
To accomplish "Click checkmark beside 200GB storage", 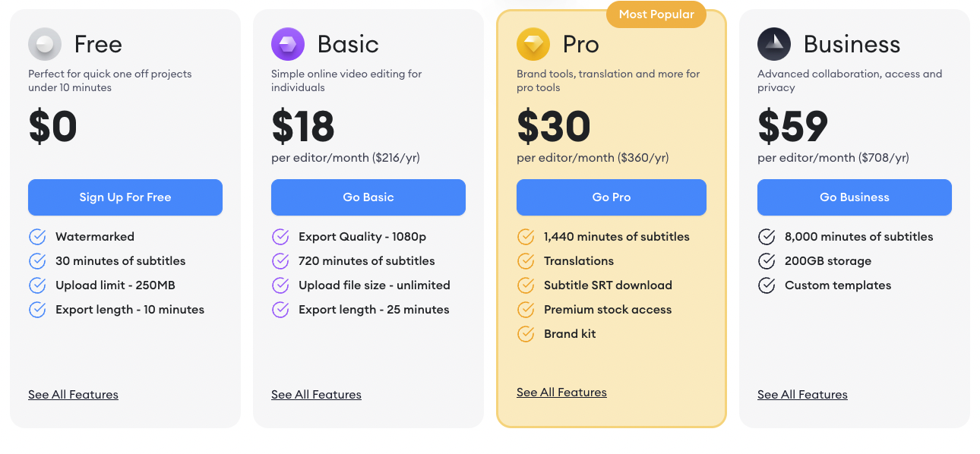I will 767,261.
